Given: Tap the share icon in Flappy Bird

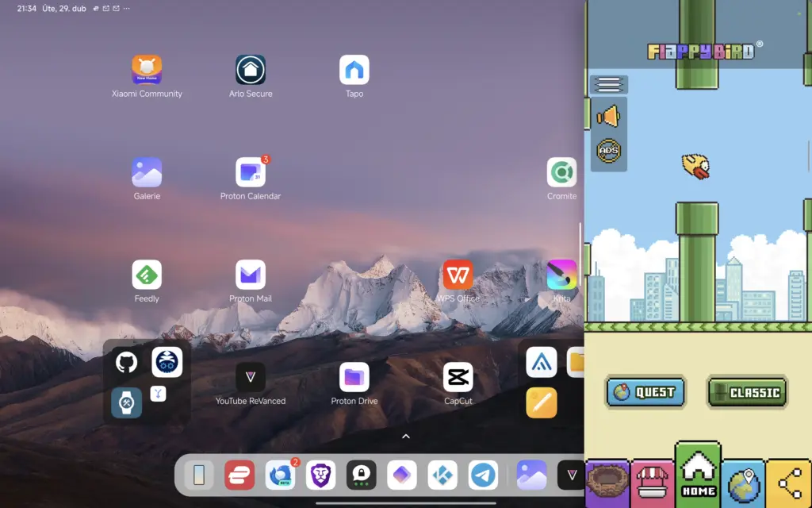Looking at the screenshot, I should [x=788, y=483].
